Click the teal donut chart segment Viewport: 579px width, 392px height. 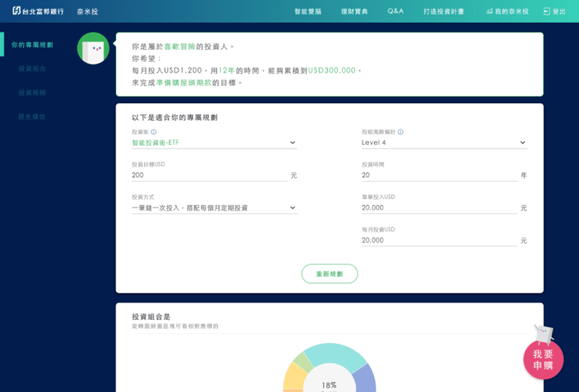[x=335, y=354]
